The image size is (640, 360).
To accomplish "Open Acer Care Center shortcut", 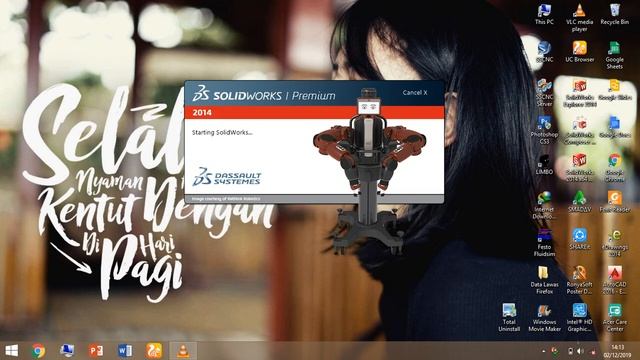I will (x=614, y=318).
